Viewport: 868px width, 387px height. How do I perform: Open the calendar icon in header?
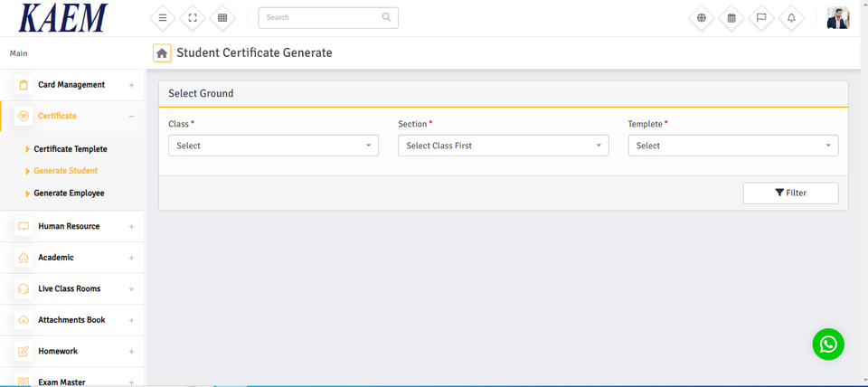coord(731,18)
